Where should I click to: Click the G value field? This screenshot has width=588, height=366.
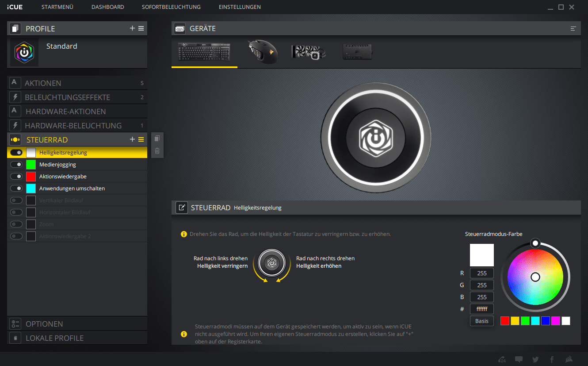point(482,285)
